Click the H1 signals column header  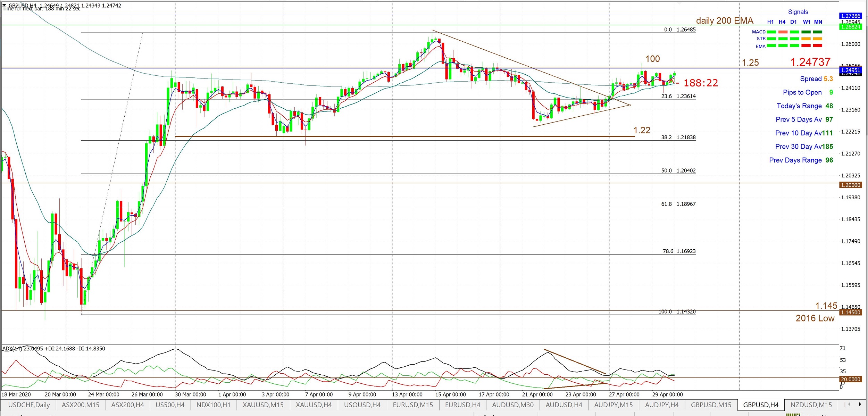coord(770,22)
